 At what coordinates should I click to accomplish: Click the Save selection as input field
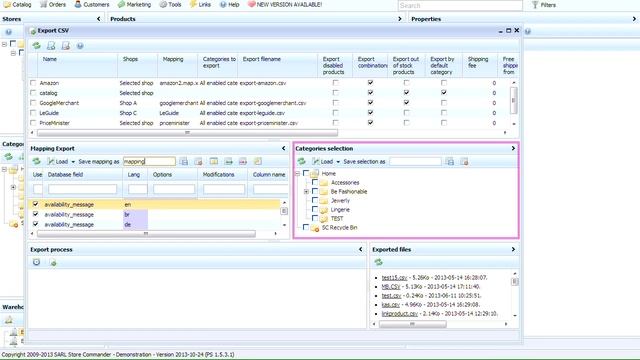(x=415, y=162)
